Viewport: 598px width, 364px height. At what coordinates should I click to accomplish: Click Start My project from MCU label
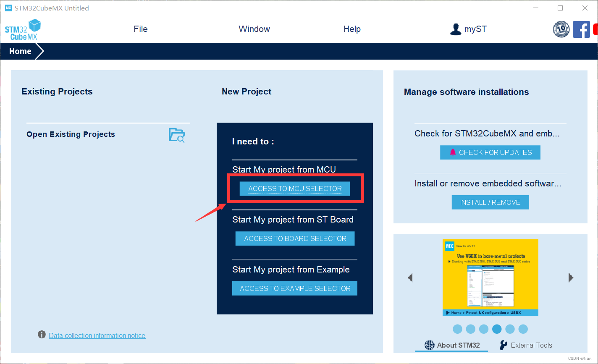coord(284,170)
